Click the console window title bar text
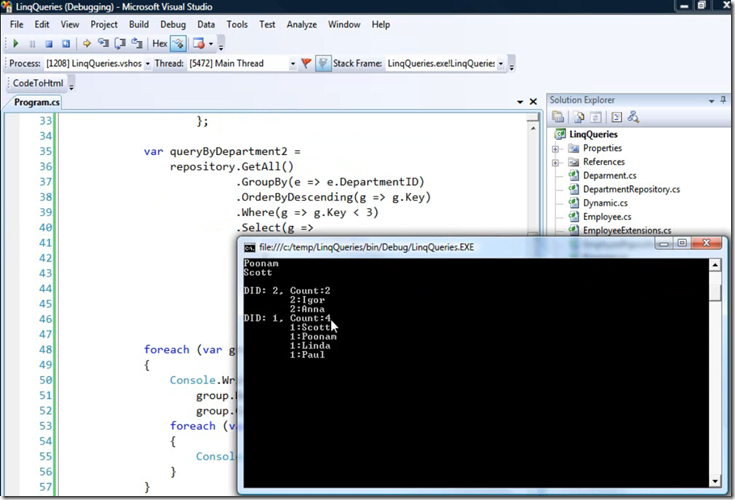The width and height of the screenshot is (735, 500). (367, 247)
